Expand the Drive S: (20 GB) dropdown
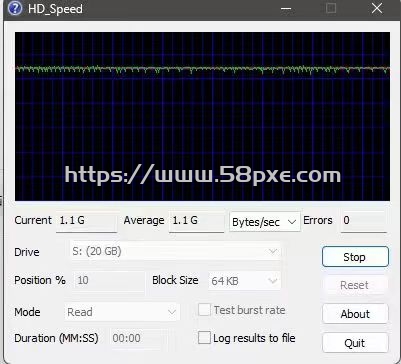 point(175,251)
